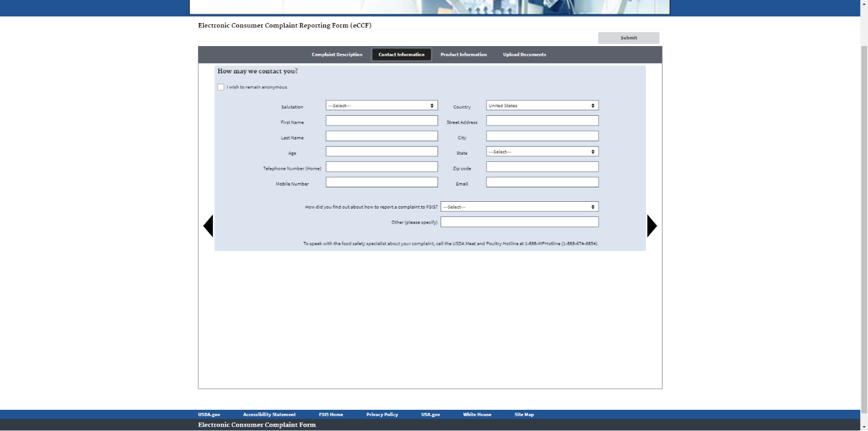Click in the First Name field
This screenshot has width=868, height=431.
381,121
